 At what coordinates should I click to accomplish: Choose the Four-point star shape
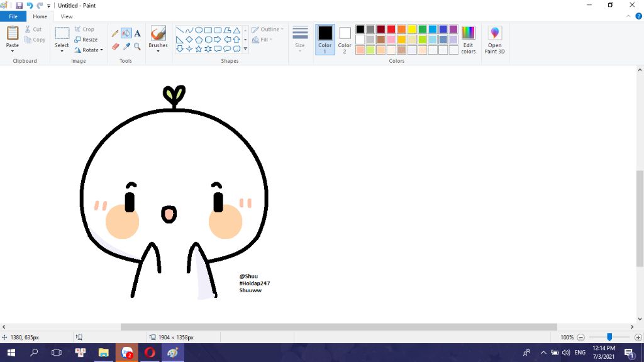pos(189,49)
